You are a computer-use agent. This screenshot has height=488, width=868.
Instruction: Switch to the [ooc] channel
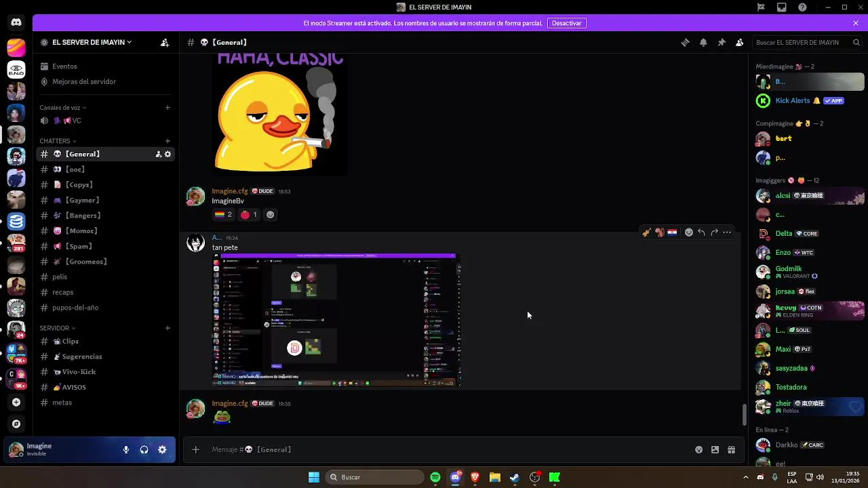[106, 169]
